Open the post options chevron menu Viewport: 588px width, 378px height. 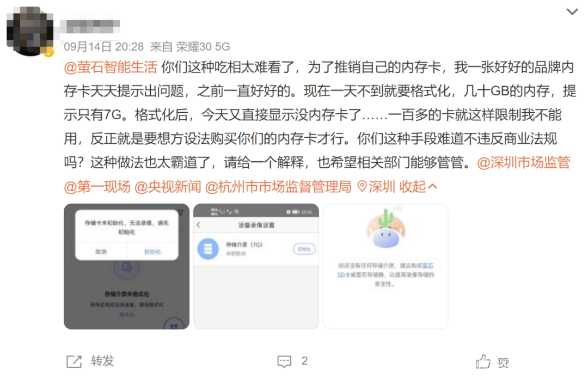[572, 12]
